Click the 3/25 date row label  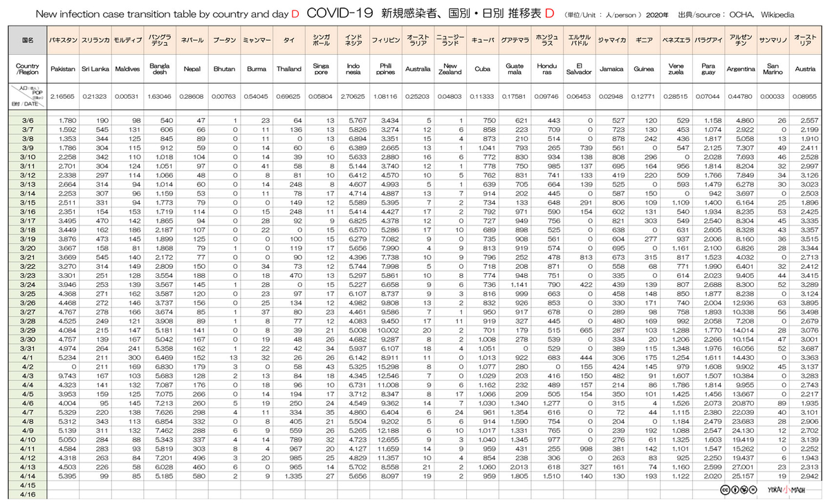(x=28, y=292)
